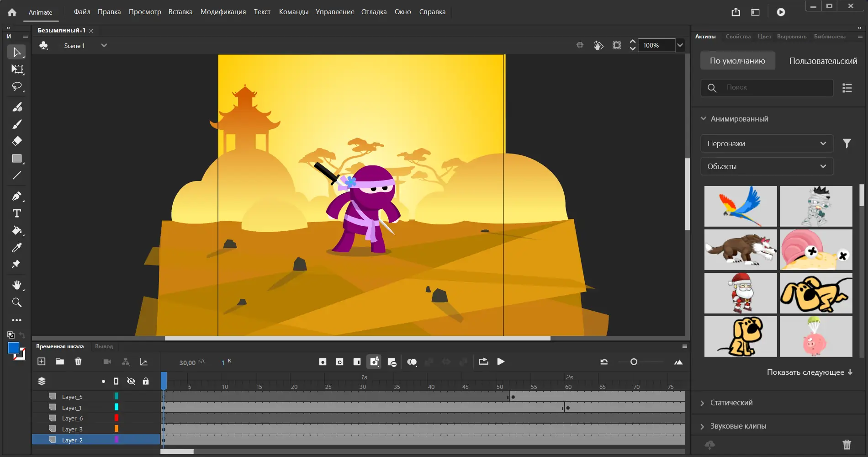Click Показать следующее link
This screenshot has width=868, height=457.
[x=809, y=372]
